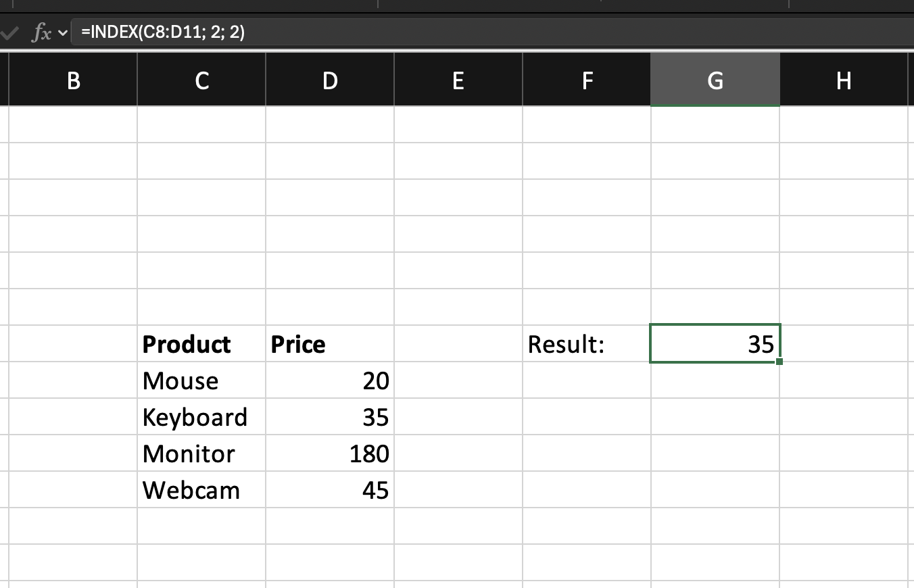Click the Result: label cell
Viewport: 914px width, 588px height.
[x=587, y=344]
